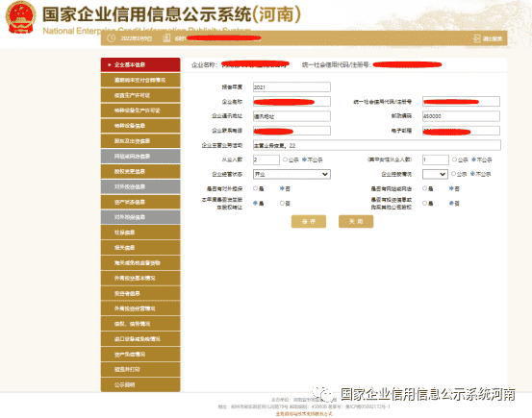The width and height of the screenshot is (532, 418).
Task: Open the 企业控股情况 dropdown
Action: click(435, 174)
